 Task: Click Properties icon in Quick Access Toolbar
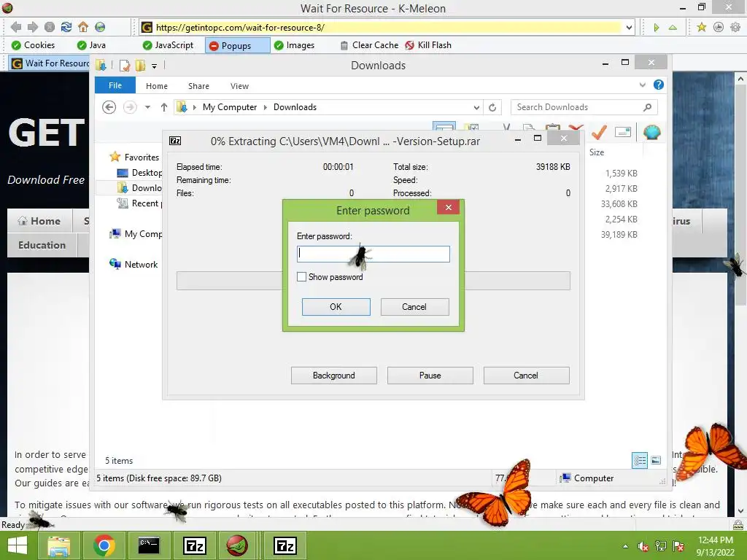pyautogui.click(x=124, y=66)
